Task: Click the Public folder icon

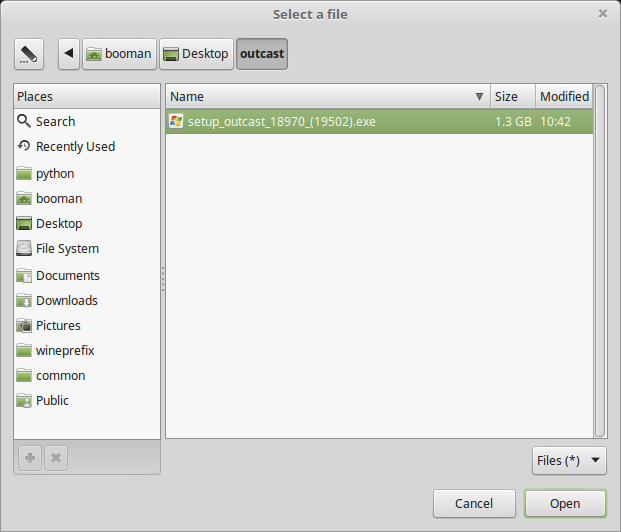Action: [x=24, y=400]
